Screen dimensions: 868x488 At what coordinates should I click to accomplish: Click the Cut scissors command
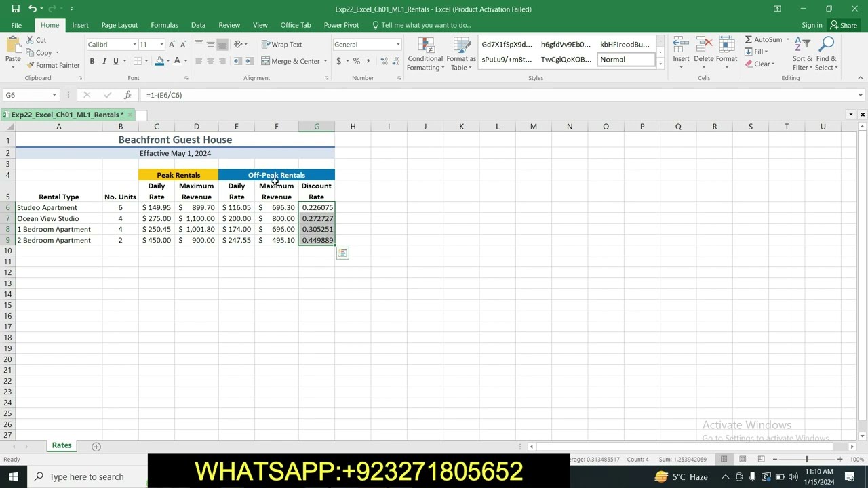[37, 40]
